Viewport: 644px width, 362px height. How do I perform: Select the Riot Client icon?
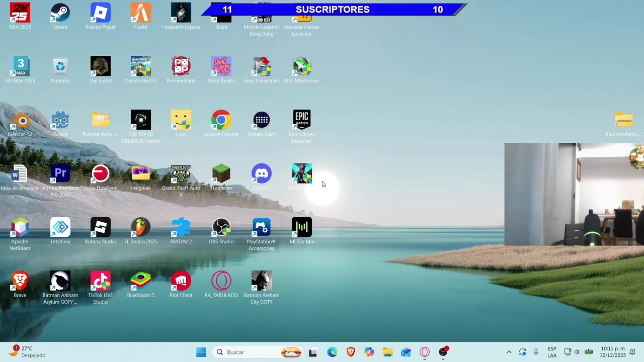click(x=181, y=281)
